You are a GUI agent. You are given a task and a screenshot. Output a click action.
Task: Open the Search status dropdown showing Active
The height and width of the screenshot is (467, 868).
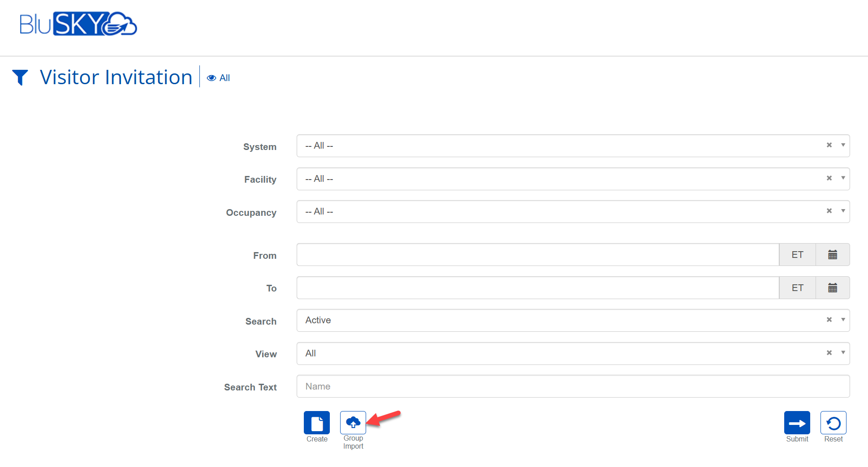(x=560, y=321)
